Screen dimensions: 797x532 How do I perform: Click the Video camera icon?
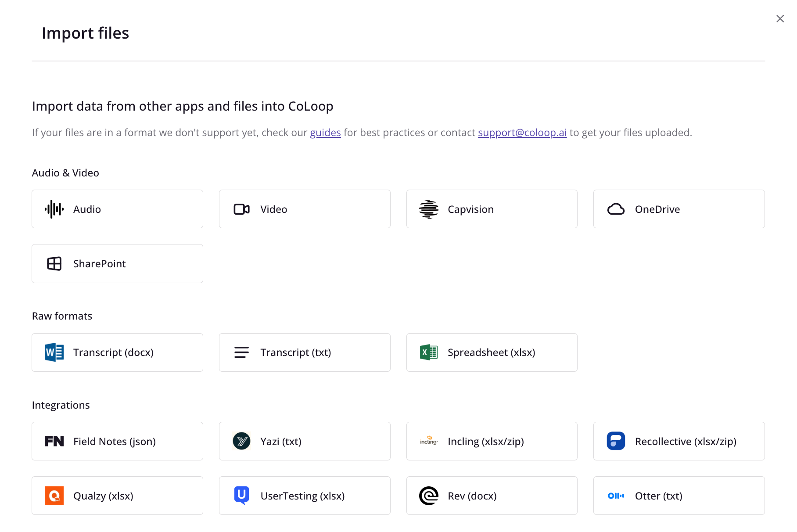click(x=241, y=209)
